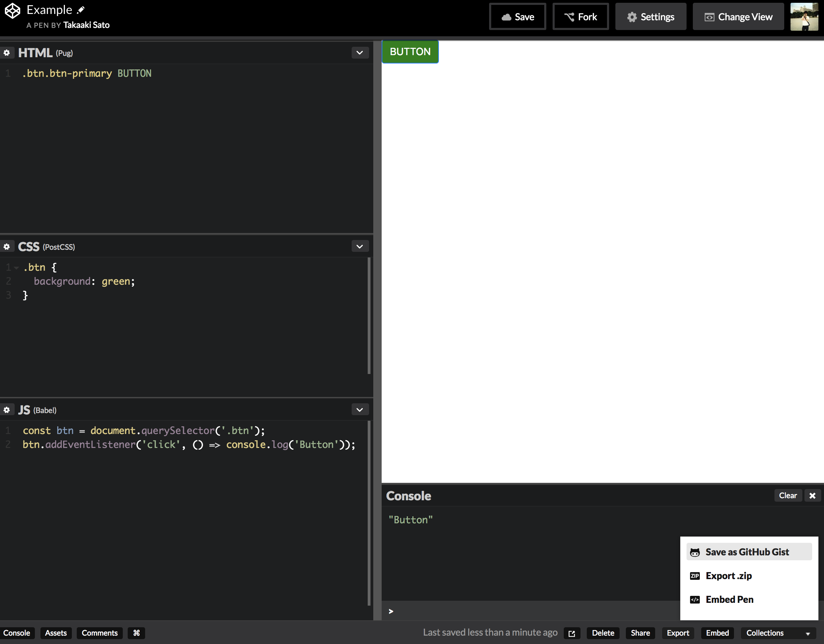
Task: Clear the console output
Action: [788, 496]
